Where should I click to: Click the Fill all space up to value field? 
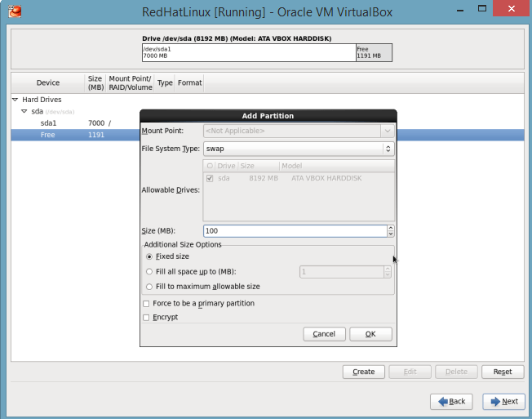tap(342, 272)
